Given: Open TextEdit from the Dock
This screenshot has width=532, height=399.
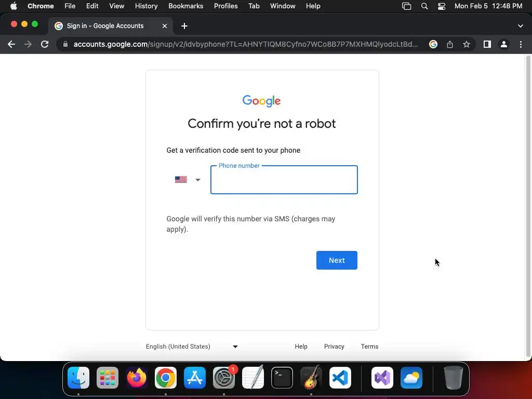Looking at the screenshot, I should [253, 378].
